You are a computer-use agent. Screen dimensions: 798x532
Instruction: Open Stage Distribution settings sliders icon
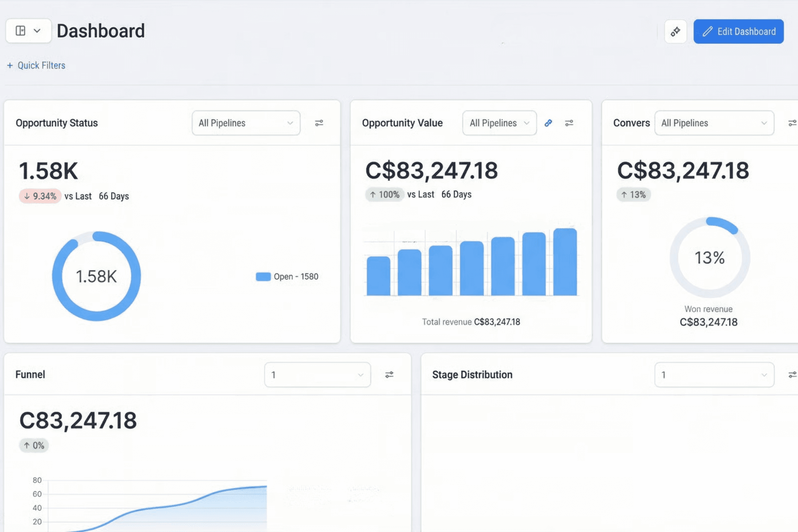click(792, 375)
